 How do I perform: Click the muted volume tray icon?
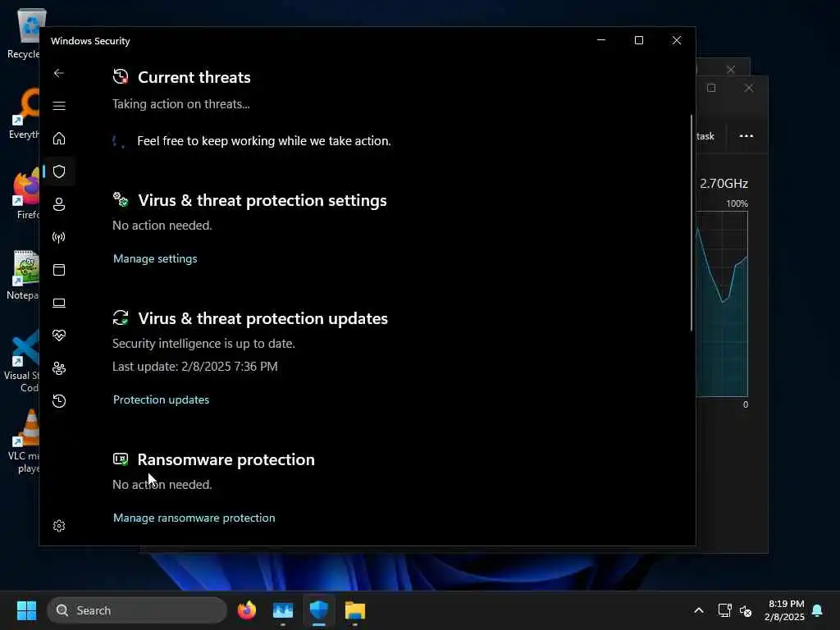(746, 610)
